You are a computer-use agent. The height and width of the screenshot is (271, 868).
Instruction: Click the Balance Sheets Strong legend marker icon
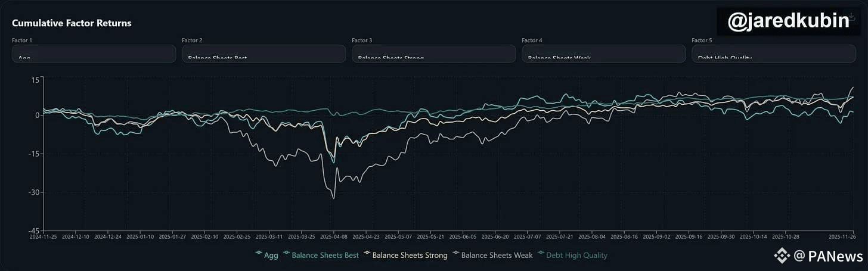(367, 255)
